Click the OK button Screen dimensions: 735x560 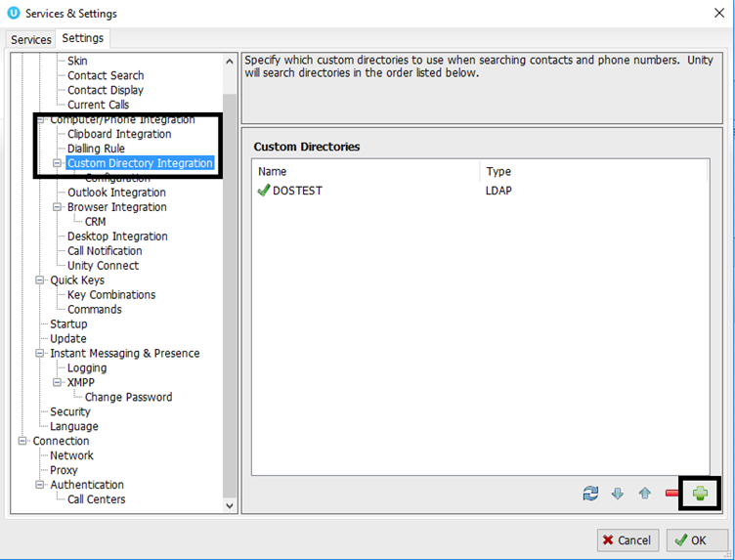(x=697, y=540)
